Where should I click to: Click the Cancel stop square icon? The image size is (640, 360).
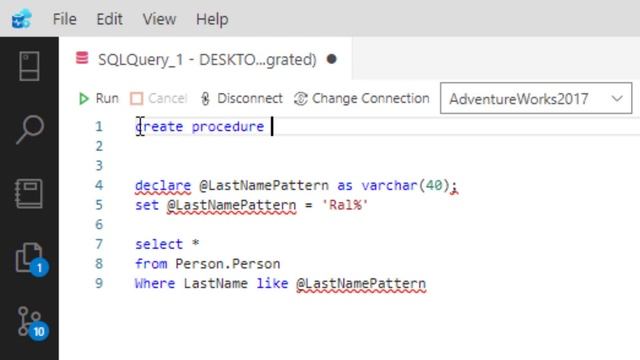(x=136, y=98)
